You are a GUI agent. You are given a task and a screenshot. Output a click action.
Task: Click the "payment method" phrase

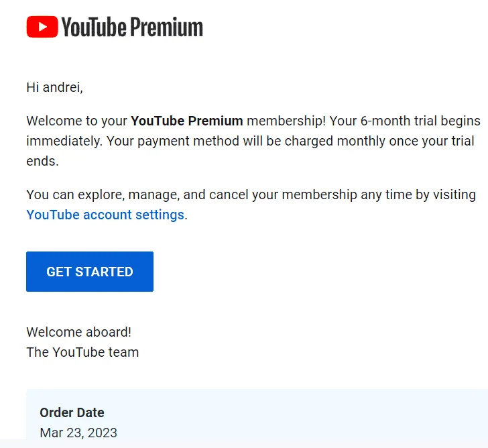[x=188, y=141]
